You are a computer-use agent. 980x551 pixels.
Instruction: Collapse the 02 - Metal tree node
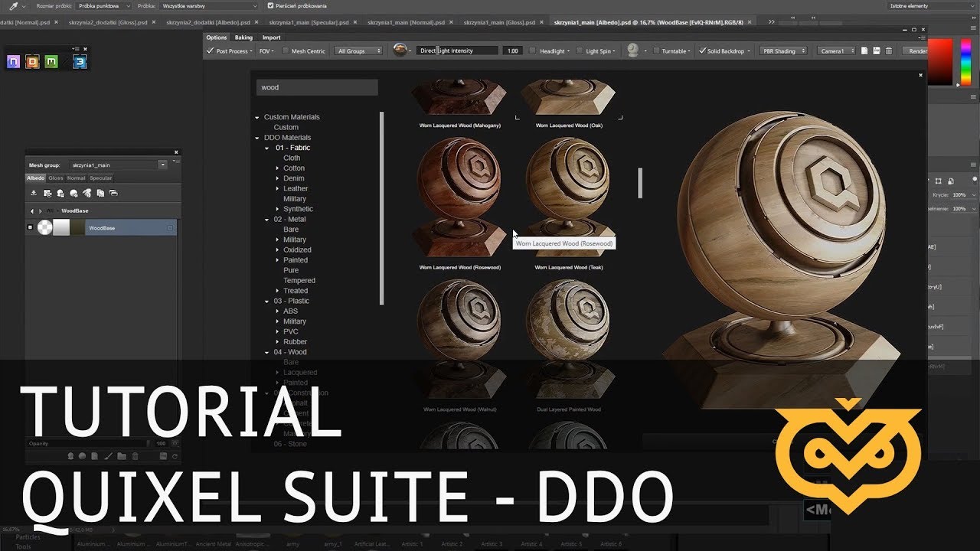(x=267, y=220)
